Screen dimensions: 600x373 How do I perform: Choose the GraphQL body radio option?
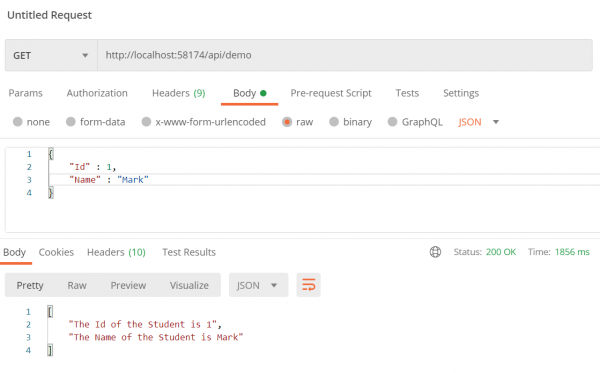coord(392,122)
